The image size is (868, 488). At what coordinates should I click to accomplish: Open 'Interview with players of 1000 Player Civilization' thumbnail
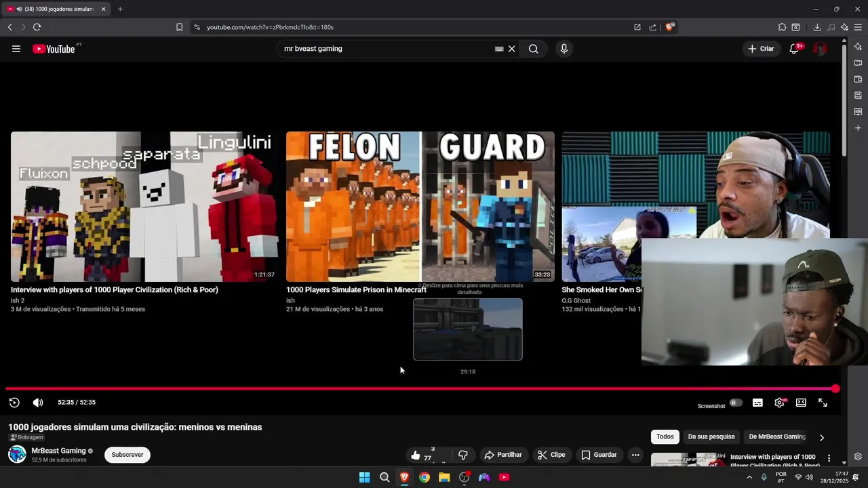coord(144,207)
